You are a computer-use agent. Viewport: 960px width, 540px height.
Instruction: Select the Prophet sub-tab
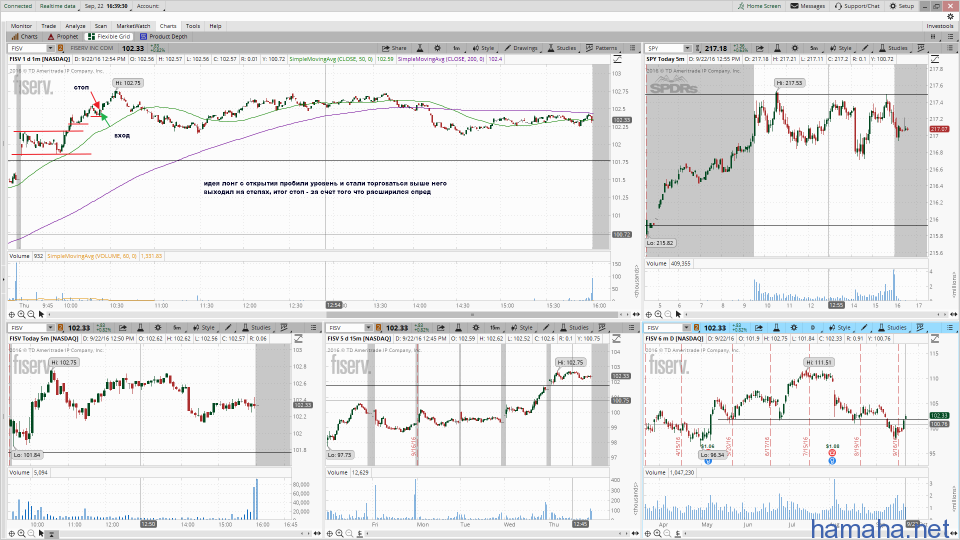pos(63,36)
